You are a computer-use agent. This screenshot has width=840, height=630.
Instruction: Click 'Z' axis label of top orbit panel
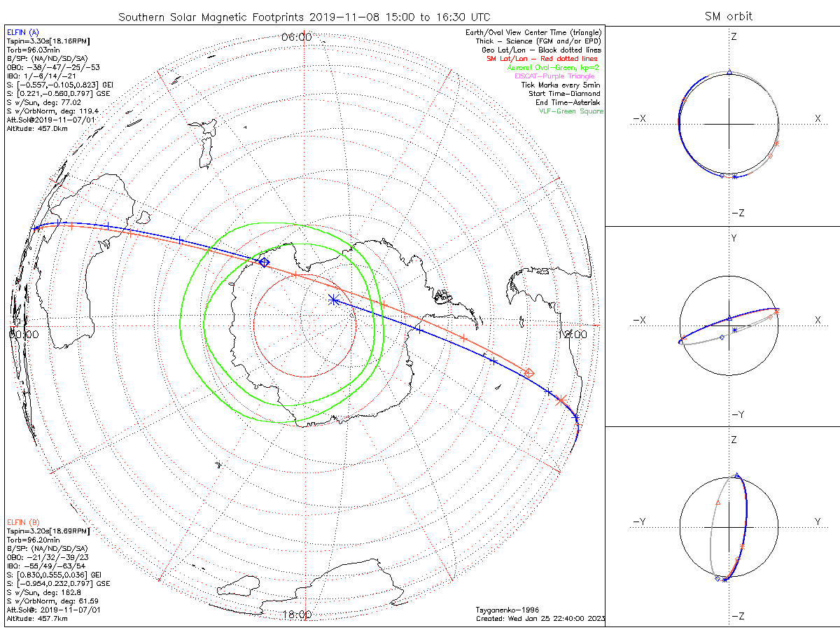[x=733, y=36]
